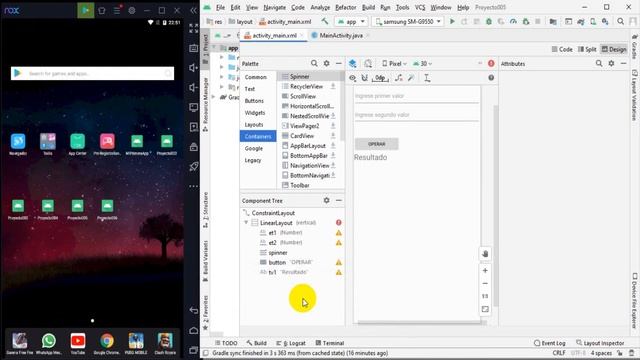Viewport: 640px width, 360px height.
Task: Switch to MainActivity.java tab
Action: coord(340,36)
